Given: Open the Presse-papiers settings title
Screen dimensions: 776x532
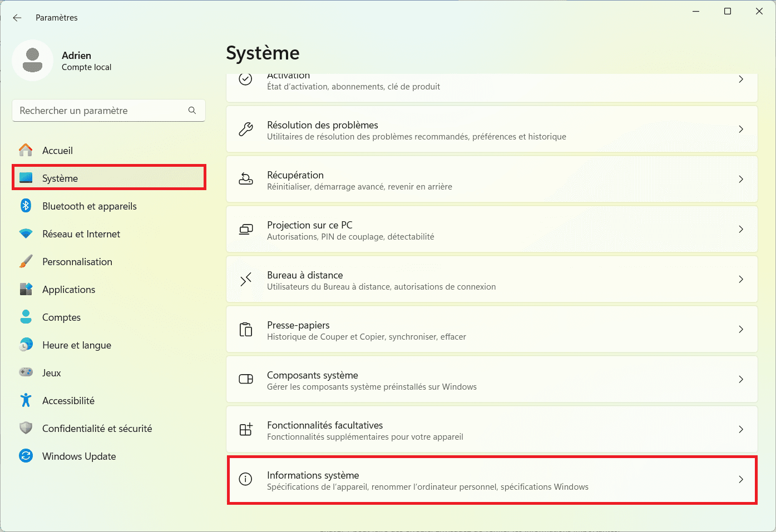Looking at the screenshot, I should pyautogui.click(x=298, y=325).
